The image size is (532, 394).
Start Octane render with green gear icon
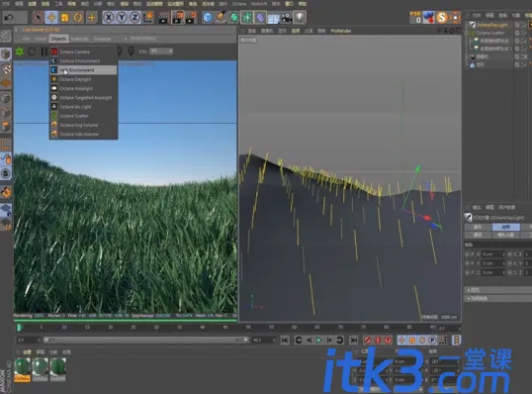click(x=20, y=51)
